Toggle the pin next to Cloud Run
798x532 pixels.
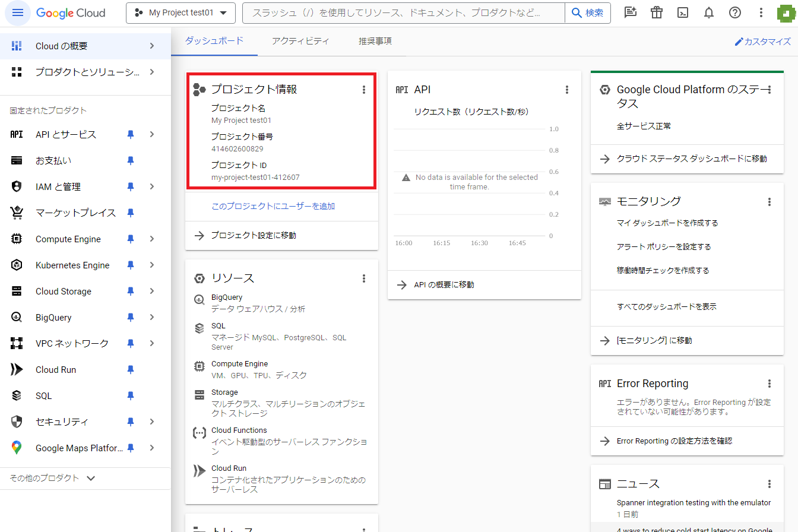131,370
